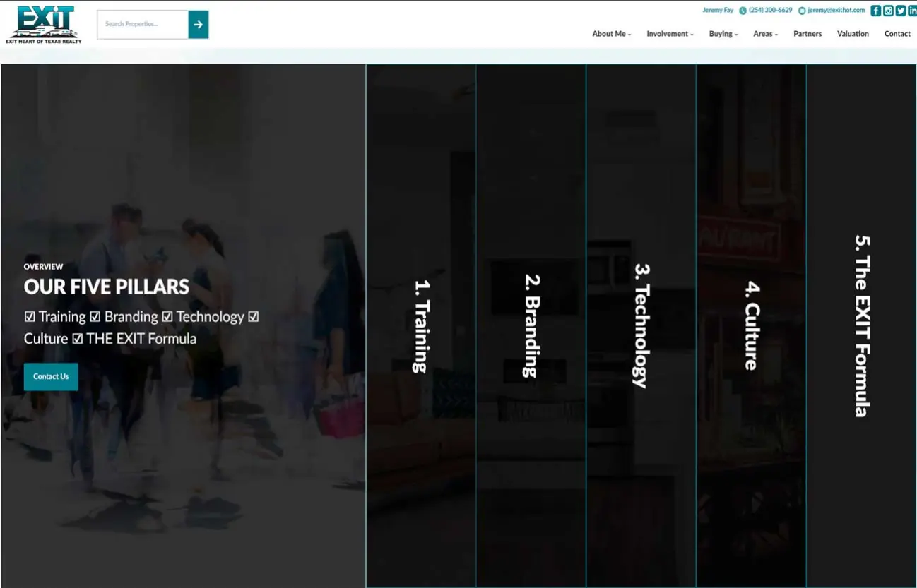Expand the Involvement dropdown menu
This screenshot has width=917, height=588.
point(670,34)
